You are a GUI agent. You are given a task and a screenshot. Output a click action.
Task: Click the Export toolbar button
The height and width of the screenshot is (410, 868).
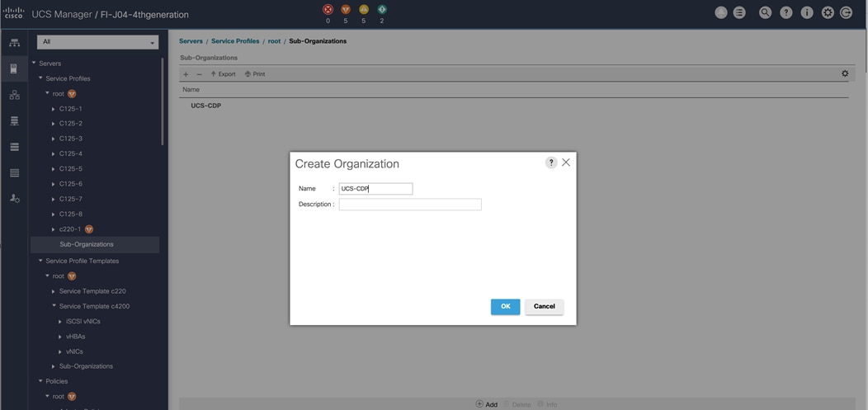tap(223, 74)
